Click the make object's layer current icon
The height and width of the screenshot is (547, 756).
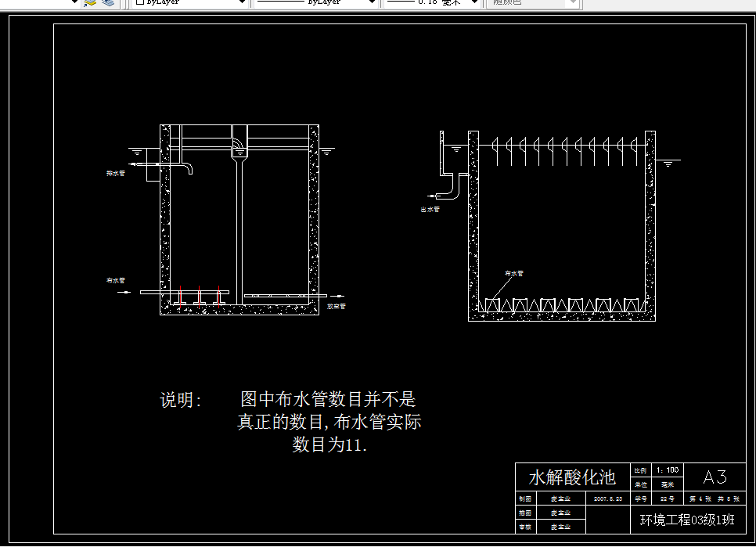(90, 2)
